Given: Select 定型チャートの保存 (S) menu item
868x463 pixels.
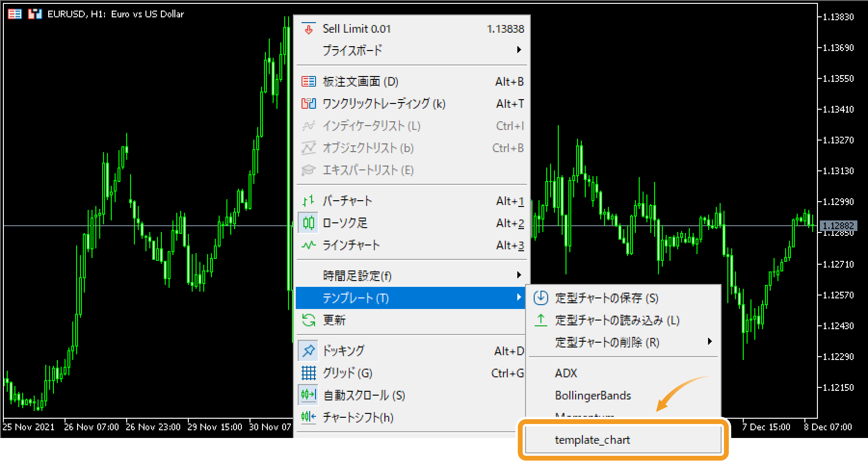Looking at the screenshot, I should [623, 298].
